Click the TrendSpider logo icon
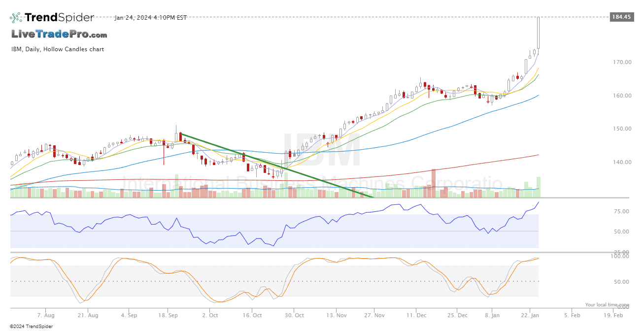The height and width of the screenshot is (331, 644). (16, 18)
